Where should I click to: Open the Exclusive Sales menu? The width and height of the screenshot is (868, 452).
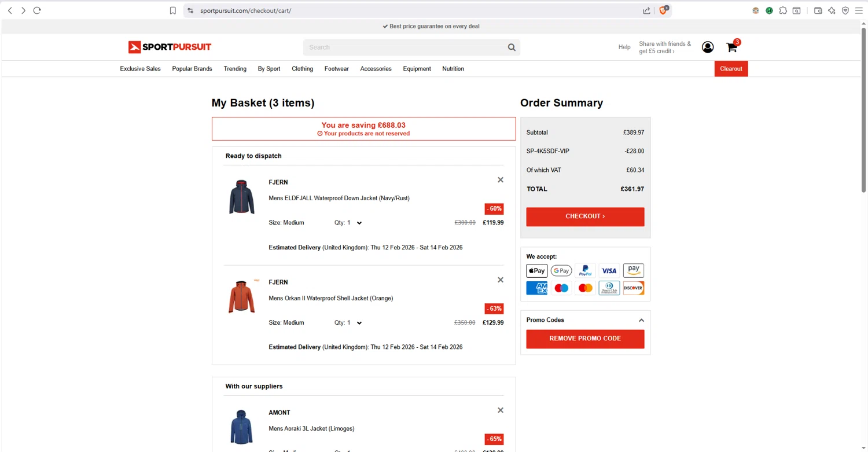(140, 69)
